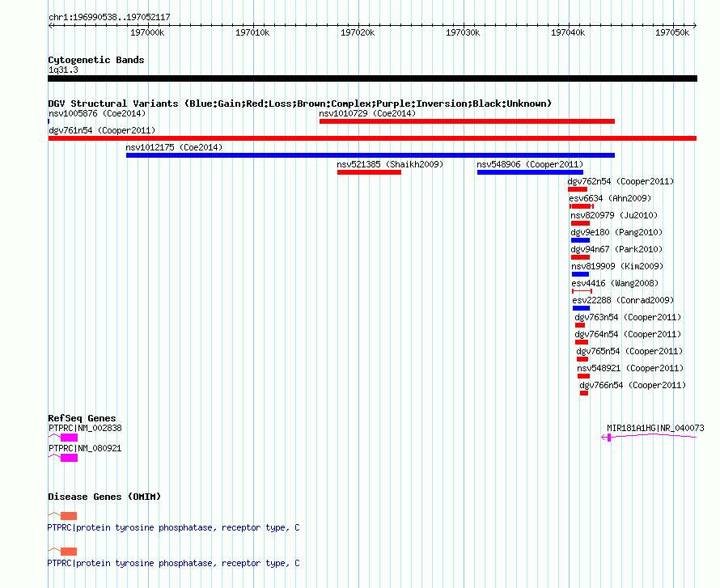Click dgv766n54 (Cooper2011) variant label
The width and height of the screenshot is (720, 588).
[x=633, y=385]
